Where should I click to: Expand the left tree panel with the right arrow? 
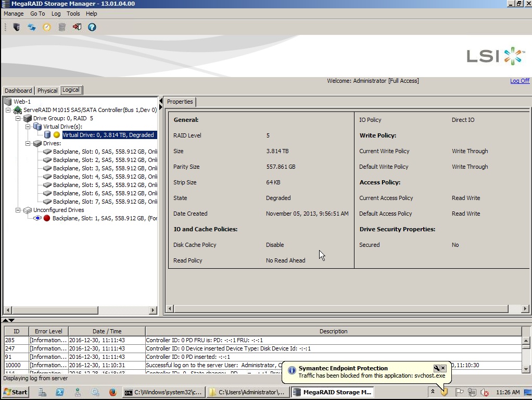tap(161, 107)
